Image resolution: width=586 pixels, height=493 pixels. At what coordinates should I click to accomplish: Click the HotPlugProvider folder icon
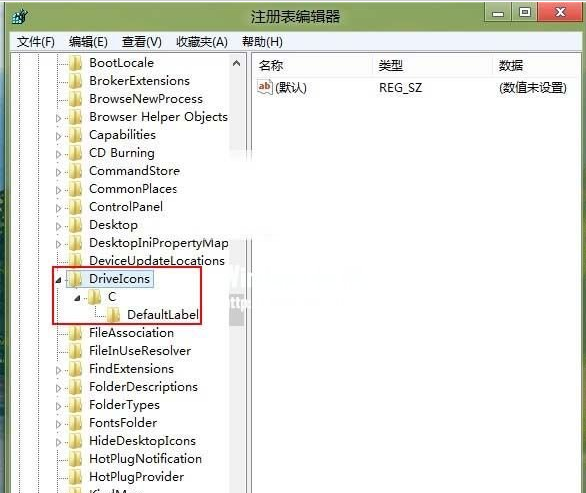[x=75, y=477]
